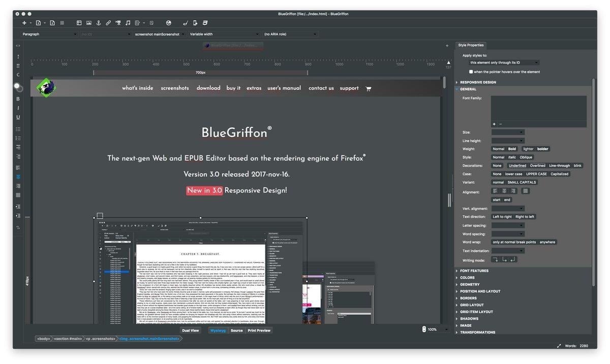Set Style to Italic
This screenshot has width=610, height=364.
[512, 157]
